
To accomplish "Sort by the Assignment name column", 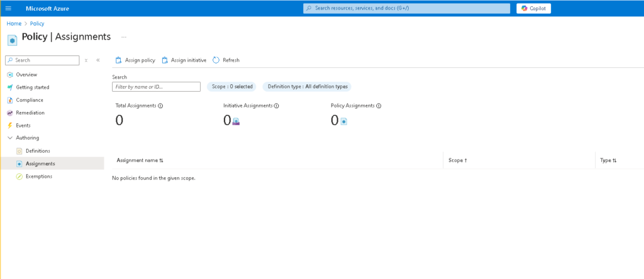I will click(x=140, y=160).
